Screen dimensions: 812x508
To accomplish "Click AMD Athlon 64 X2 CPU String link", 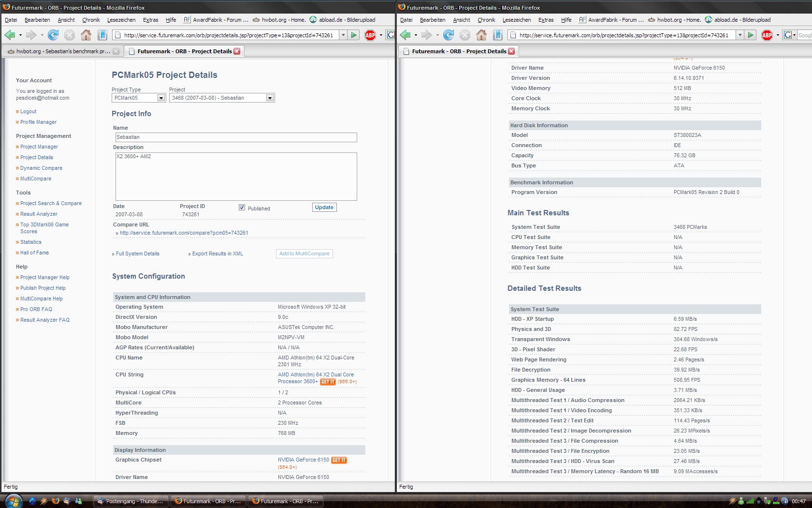I will click(316, 378).
